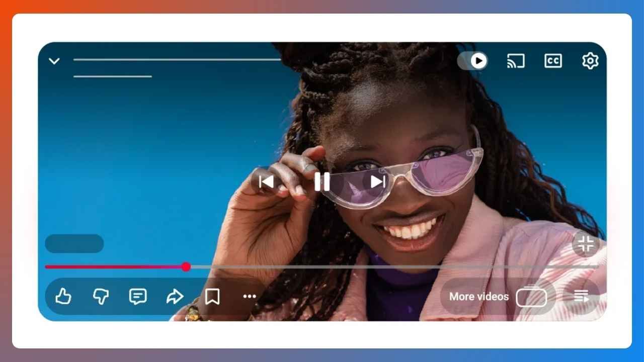
Task: Open the video queue
Action: tap(581, 297)
